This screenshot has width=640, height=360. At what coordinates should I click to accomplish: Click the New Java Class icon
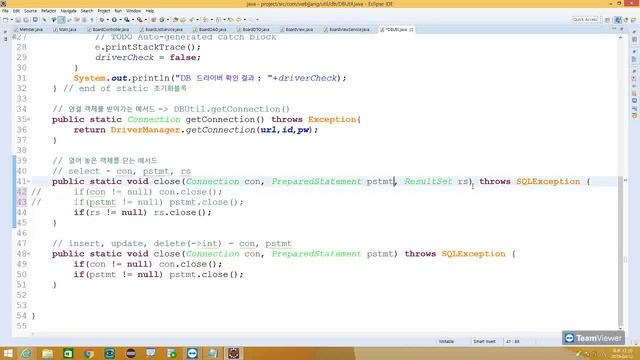(162, 20)
